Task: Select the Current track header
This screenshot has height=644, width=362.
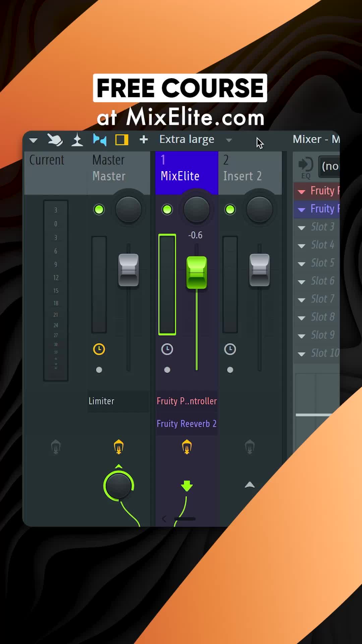Action: [x=56, y=173]
